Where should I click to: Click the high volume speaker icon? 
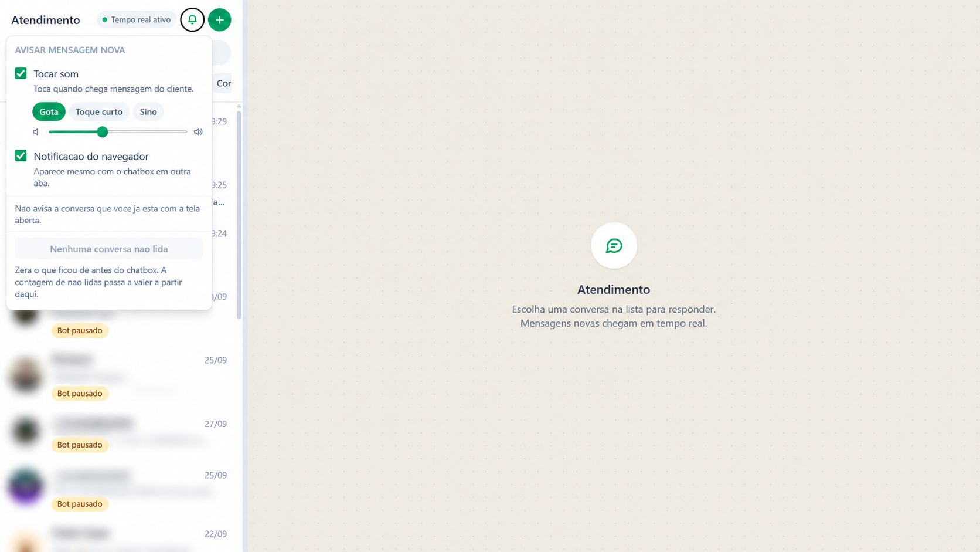coord(198,132)
